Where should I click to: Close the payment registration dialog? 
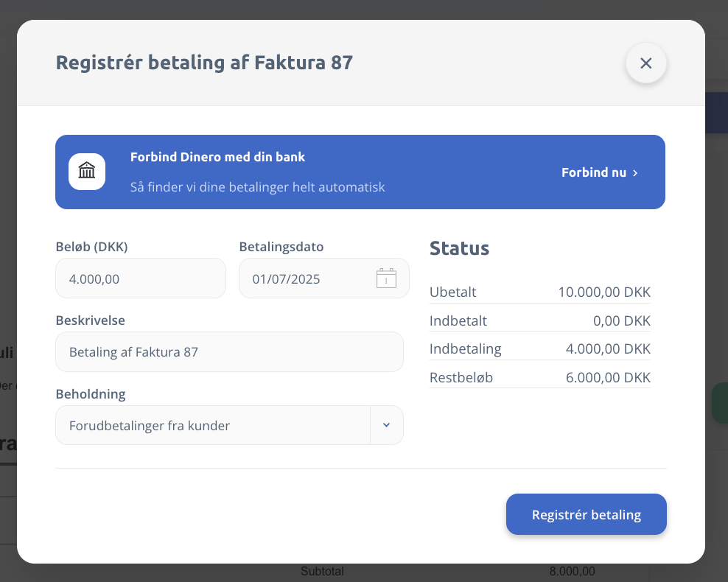(645, 63)
